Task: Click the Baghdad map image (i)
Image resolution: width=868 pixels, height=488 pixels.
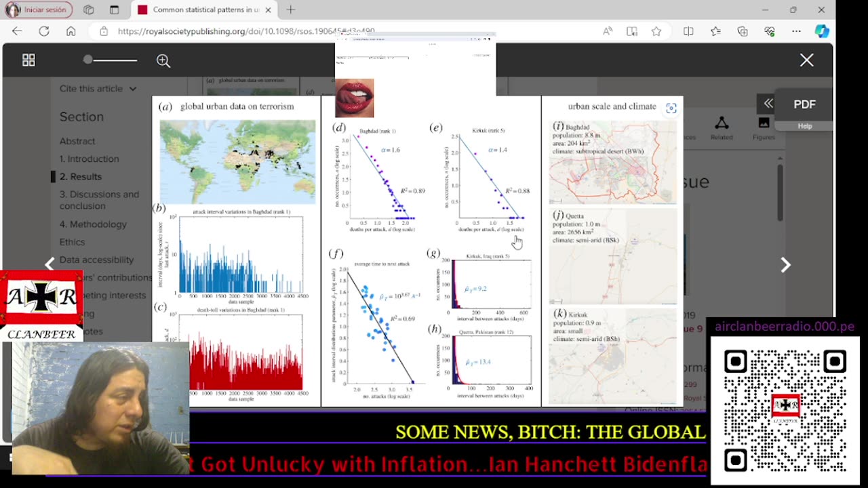Action: coord(613,163)
